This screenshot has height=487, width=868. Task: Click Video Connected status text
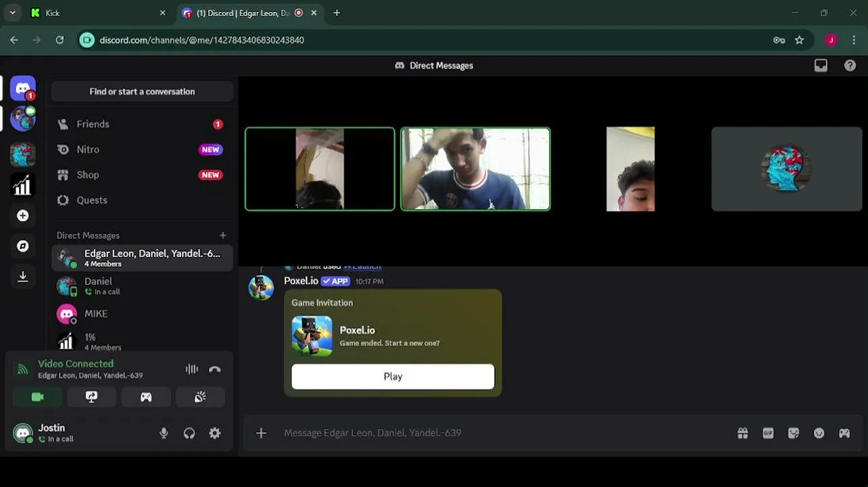[76, 364]
